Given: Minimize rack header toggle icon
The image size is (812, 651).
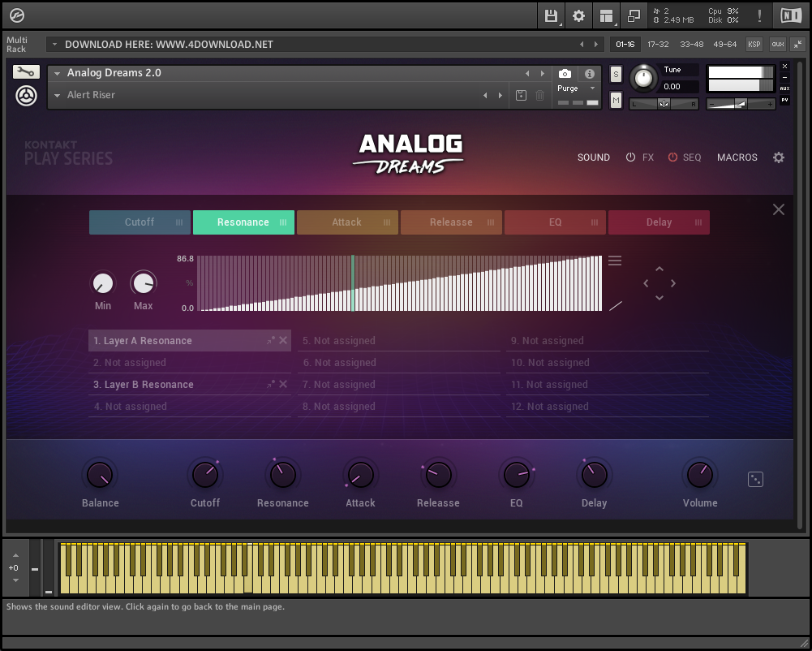Looking at the screenshot, I should [798, 44].
